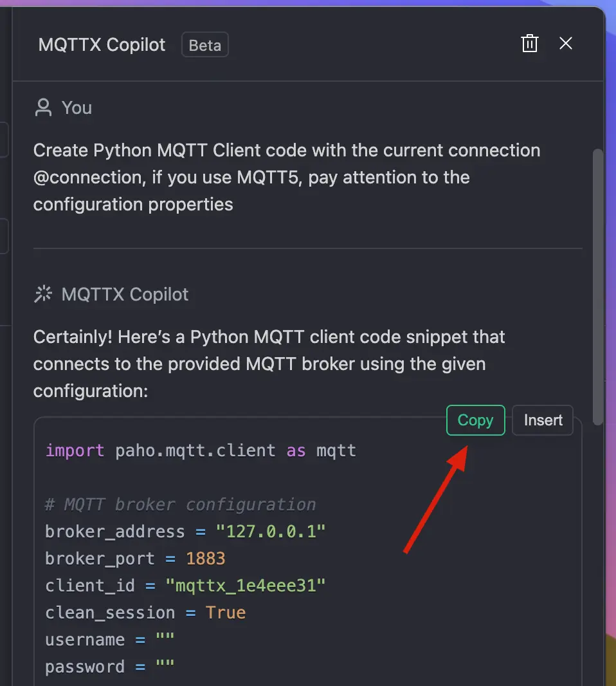Click the clean_session True line
616x686 pixels.
coord(141,612)
